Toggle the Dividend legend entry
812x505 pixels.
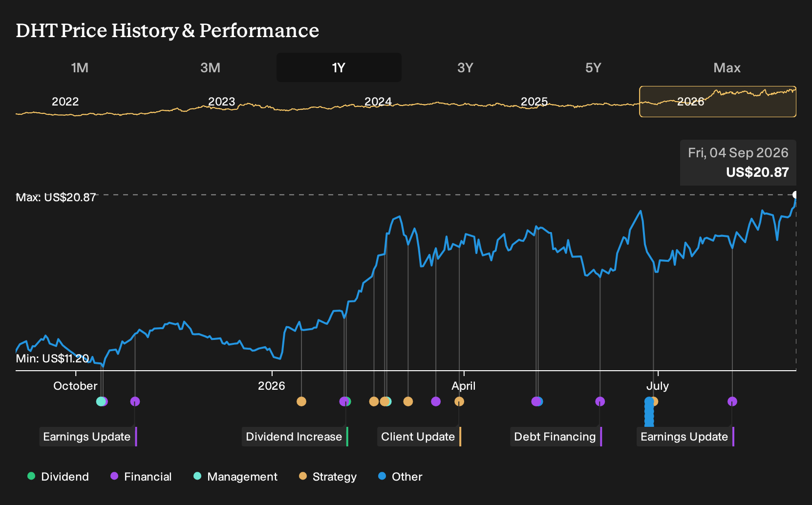pos(58,477)
